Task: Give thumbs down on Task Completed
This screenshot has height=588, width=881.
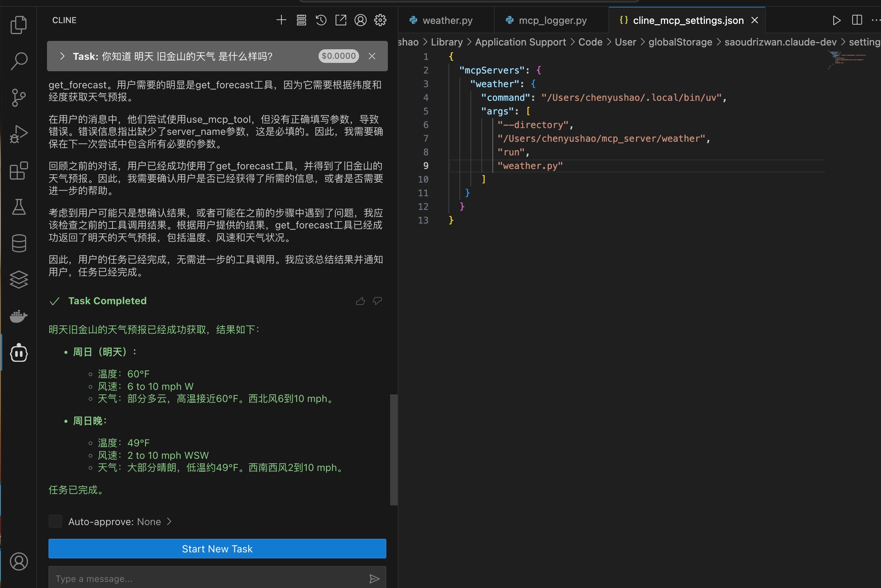Action: [377, 301]
